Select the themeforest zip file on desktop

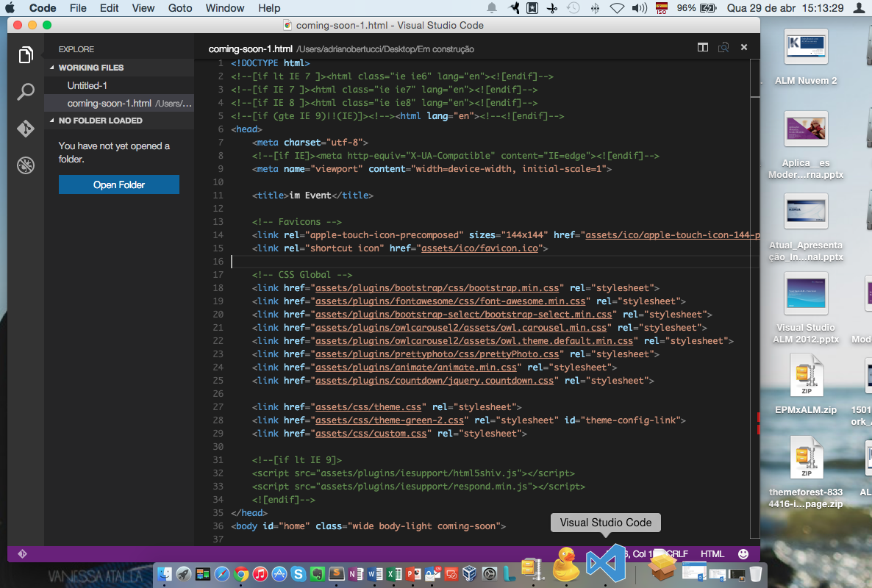(806, 473)
